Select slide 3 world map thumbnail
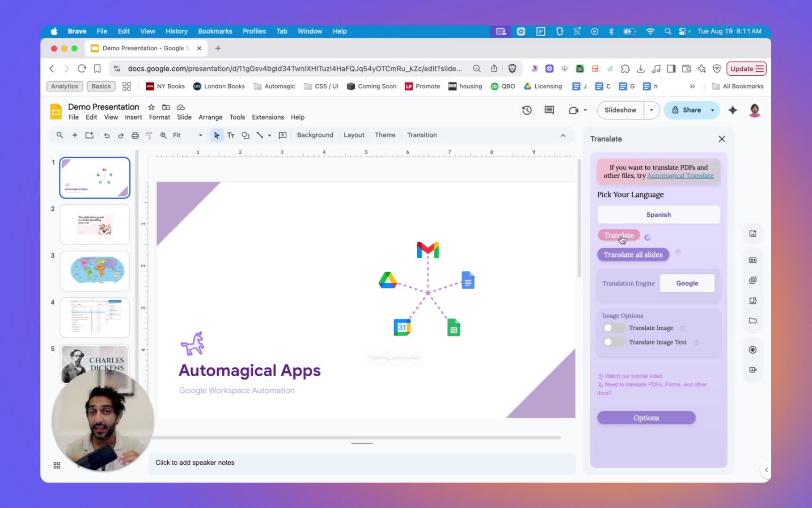This screenshot has width=812, height=508. click(x=95, y=270)
